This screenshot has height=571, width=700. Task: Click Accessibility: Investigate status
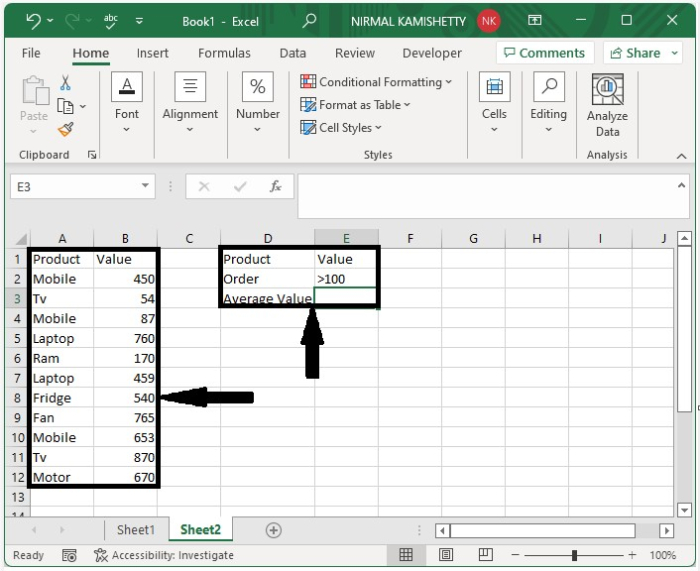164,555
